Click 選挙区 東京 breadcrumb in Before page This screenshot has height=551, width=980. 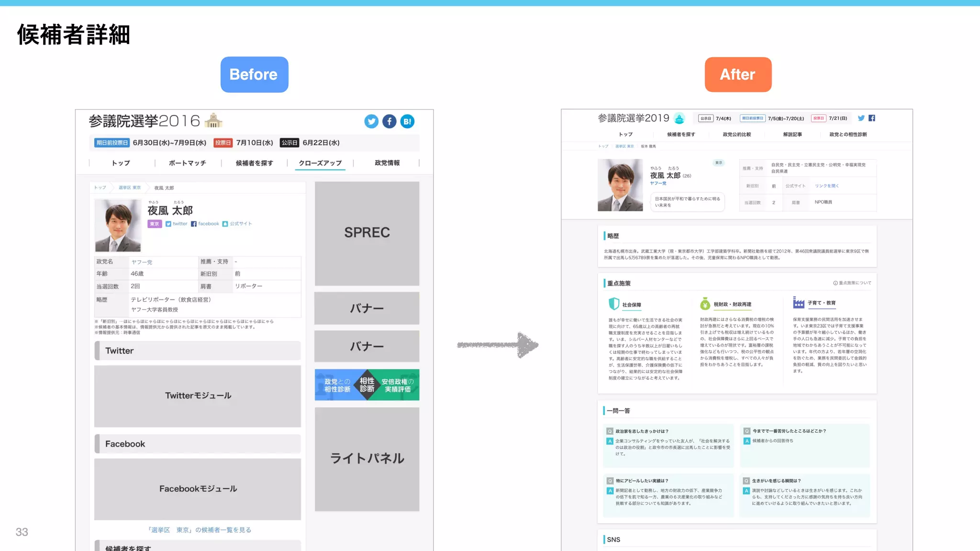coord(130,187)
